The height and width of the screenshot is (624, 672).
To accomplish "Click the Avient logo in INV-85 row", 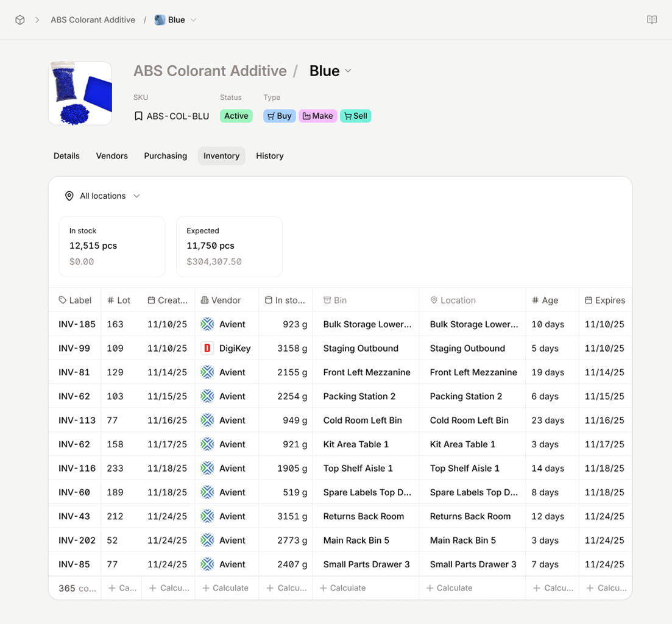I will tap(207, 564).
